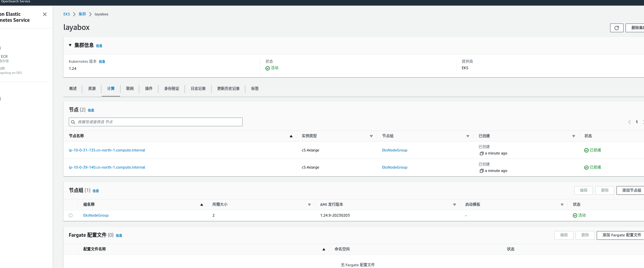Open EksNodeGroup link for ip-10-0-31-135 row
The image size is (644, 268).
coord(395,150)
